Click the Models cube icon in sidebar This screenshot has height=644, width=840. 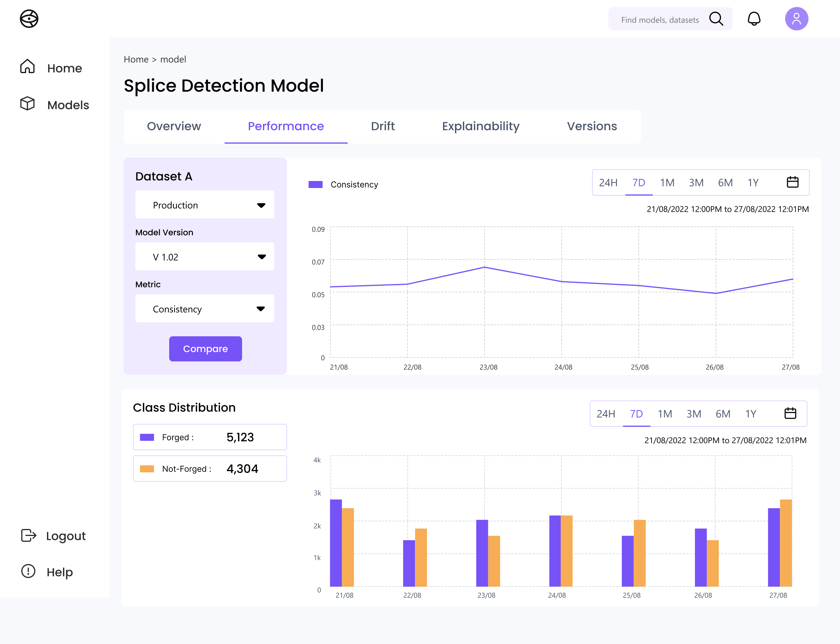pyautogui.click(x=28, y=104)
